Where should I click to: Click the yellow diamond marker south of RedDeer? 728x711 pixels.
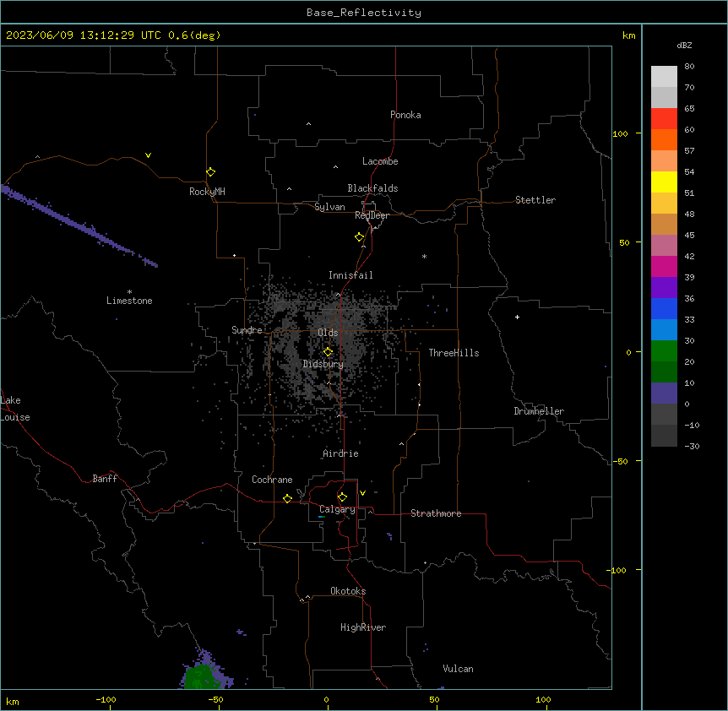point(360,237)
